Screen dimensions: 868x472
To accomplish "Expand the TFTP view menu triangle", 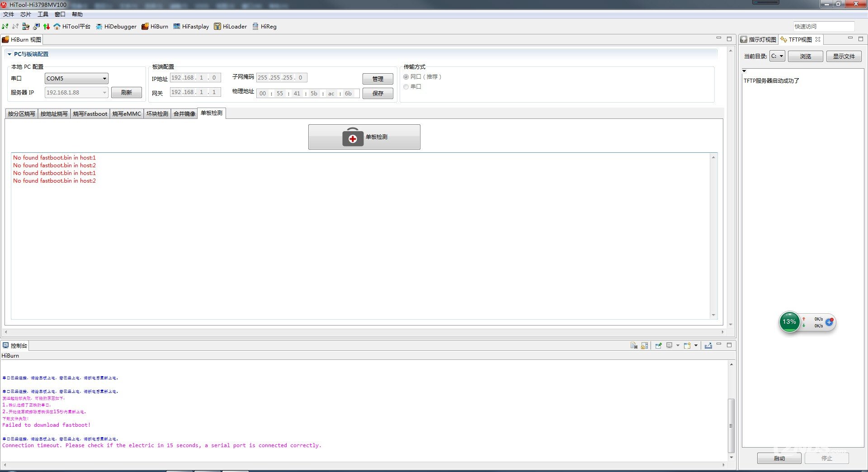I will coord(744,71).
